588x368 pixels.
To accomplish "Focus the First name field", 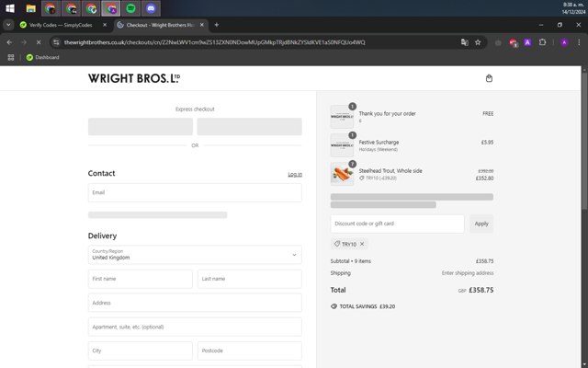I will (x=141, y=279).
